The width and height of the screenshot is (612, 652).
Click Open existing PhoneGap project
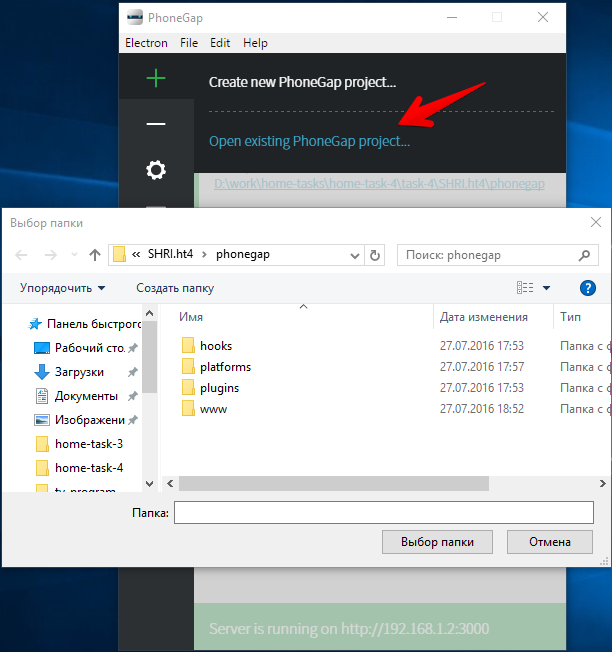click(x=309, y=141)
